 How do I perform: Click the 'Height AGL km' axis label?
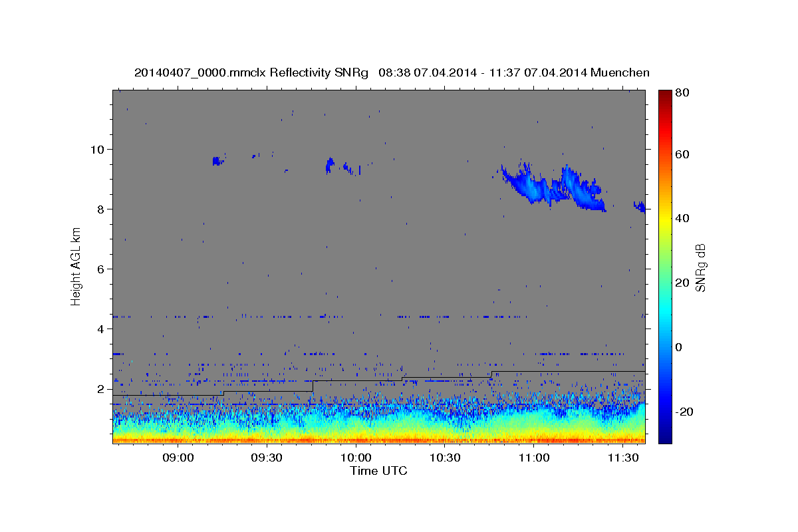click(76, 266)
